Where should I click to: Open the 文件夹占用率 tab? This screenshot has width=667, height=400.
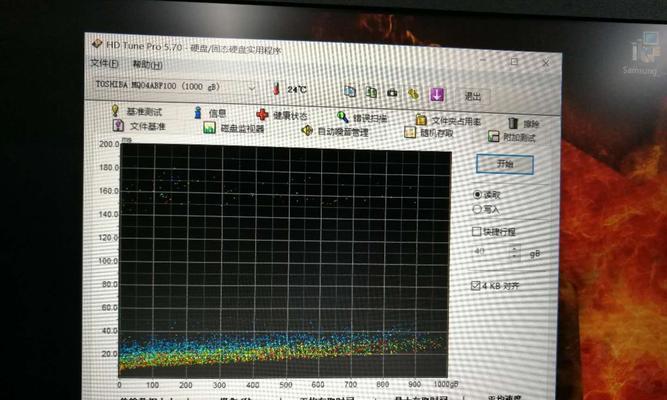448,120
